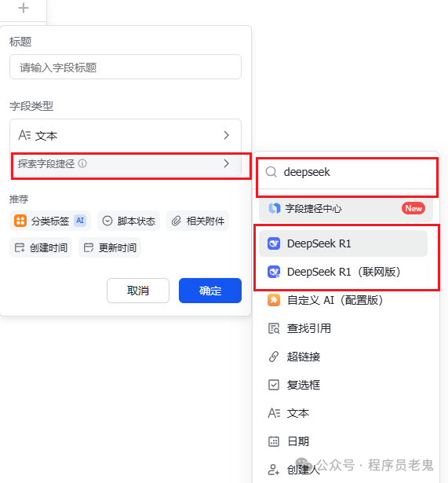Image resolution: width=448 pixels, height=483 pixels.
Task: Choose the 更新时间 recommended field
Action: point(110,247)
